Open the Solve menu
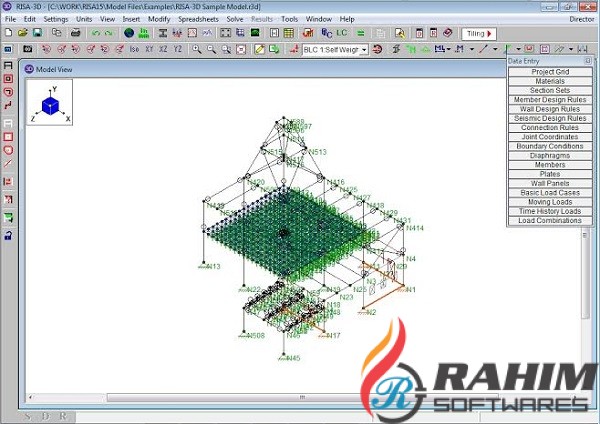The image size is (600, 424). tap(235, 19)
